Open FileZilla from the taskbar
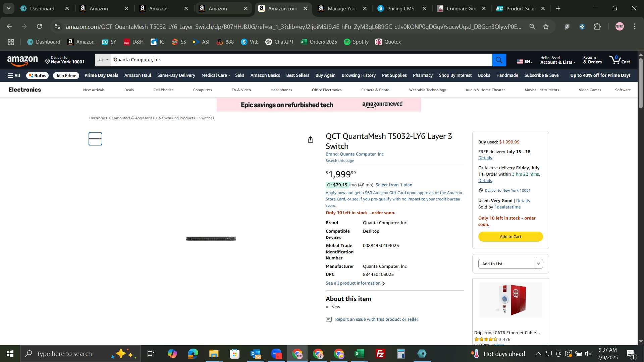 [x=380, y=354]
